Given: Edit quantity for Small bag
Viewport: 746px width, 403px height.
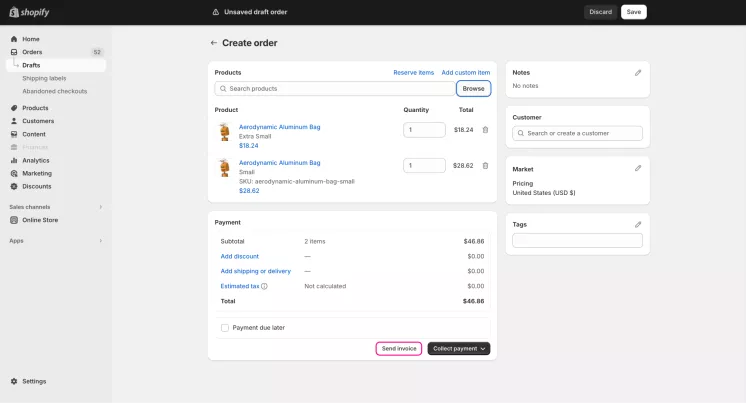Looking at the screenshot, I should click(x=424, y=166).
